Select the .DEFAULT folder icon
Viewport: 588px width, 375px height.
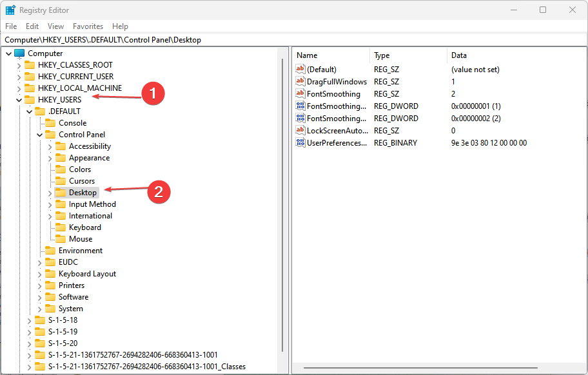click(40, 111)
